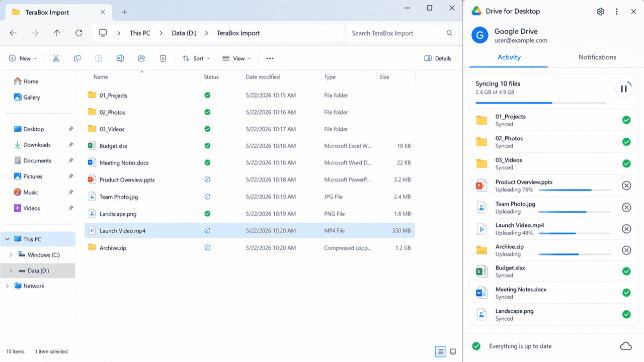Select Archive.zip in file list
The image size is (644, 362).
coord(250,248)
